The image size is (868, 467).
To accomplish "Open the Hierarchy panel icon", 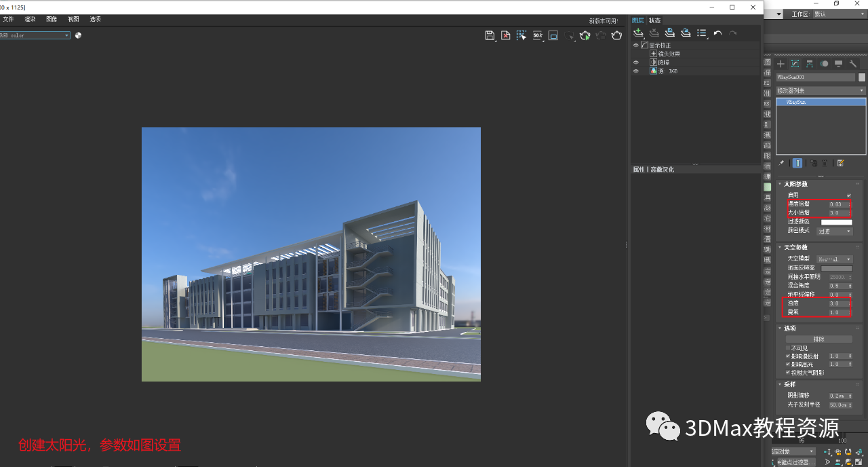I will 810,64.
